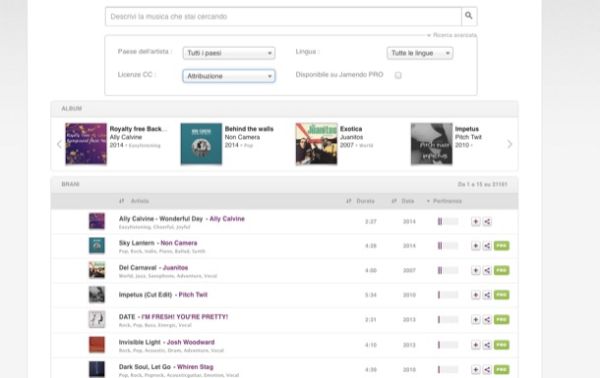Share the Sky Lantern track
The width and height of the screenshot is (600, 378).
487,246
